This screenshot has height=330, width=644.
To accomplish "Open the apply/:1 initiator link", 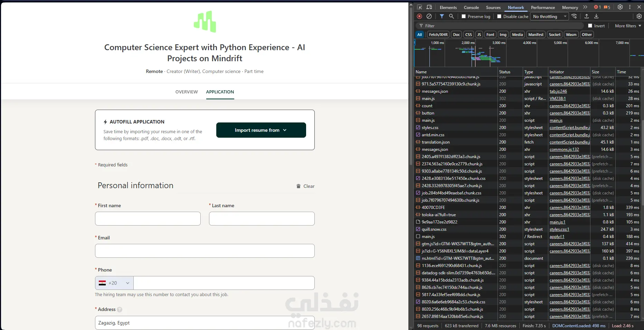I will point(557,237).
